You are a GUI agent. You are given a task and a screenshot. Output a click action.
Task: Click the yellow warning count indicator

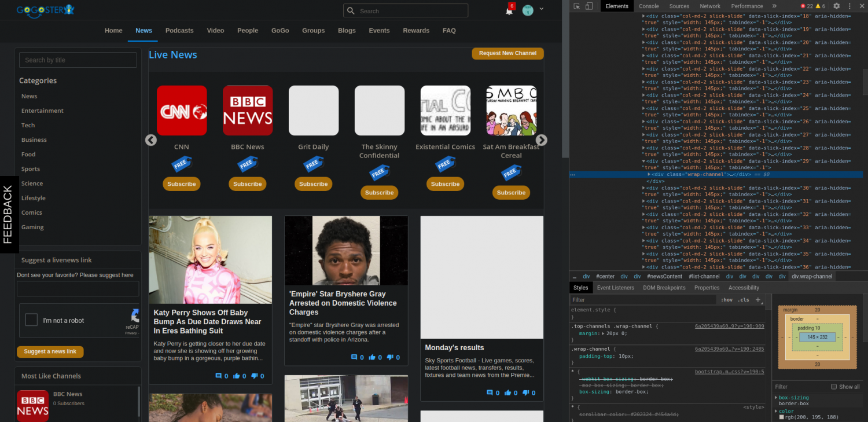click(820, 6)
